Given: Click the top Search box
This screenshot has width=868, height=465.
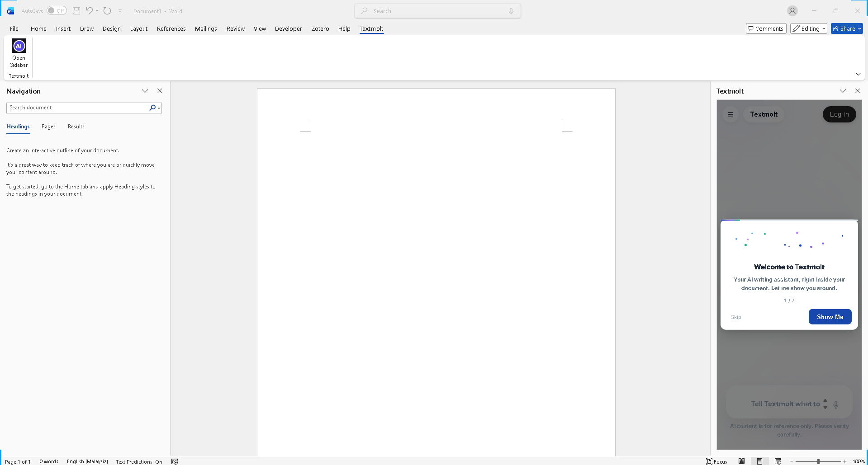Looking at the screenshot, I should [438, 11].
